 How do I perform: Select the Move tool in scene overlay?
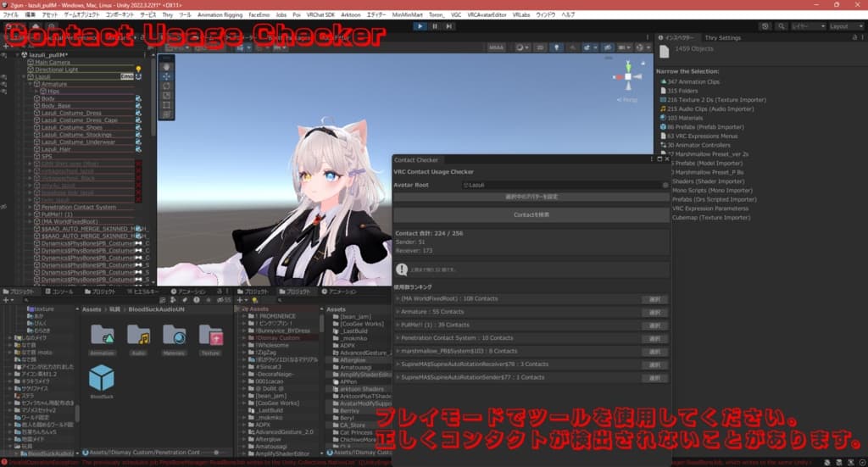coord(166,76)
